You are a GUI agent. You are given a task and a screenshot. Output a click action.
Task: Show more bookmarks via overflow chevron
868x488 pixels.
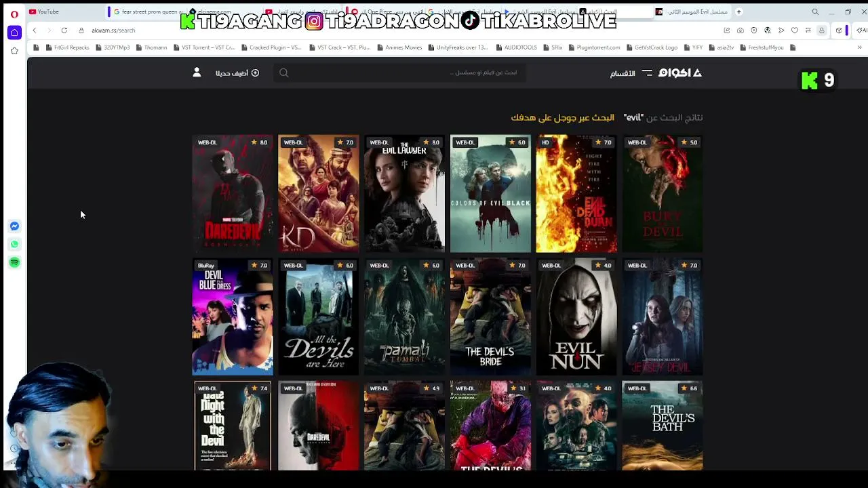click(860, 47)
